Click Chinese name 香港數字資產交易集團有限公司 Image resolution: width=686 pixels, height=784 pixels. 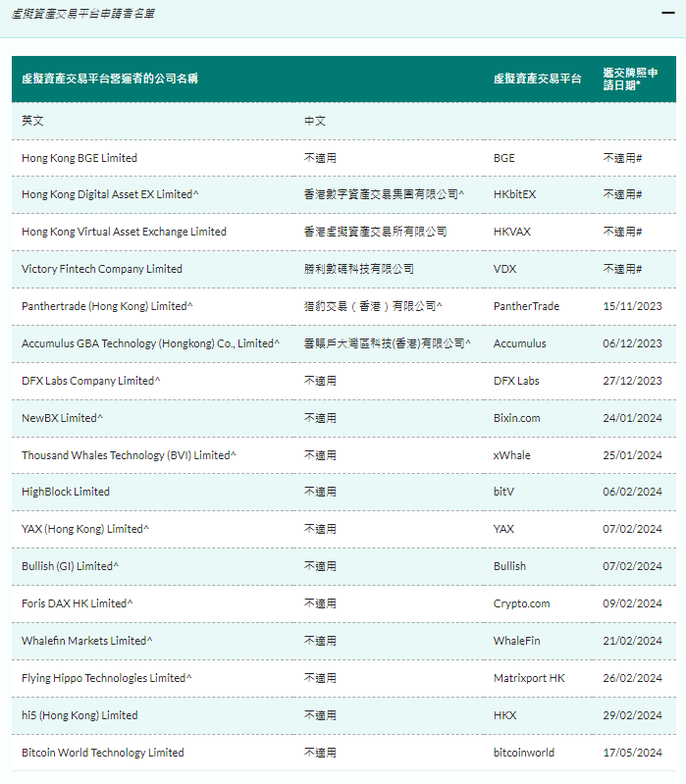tap(384, 194)
